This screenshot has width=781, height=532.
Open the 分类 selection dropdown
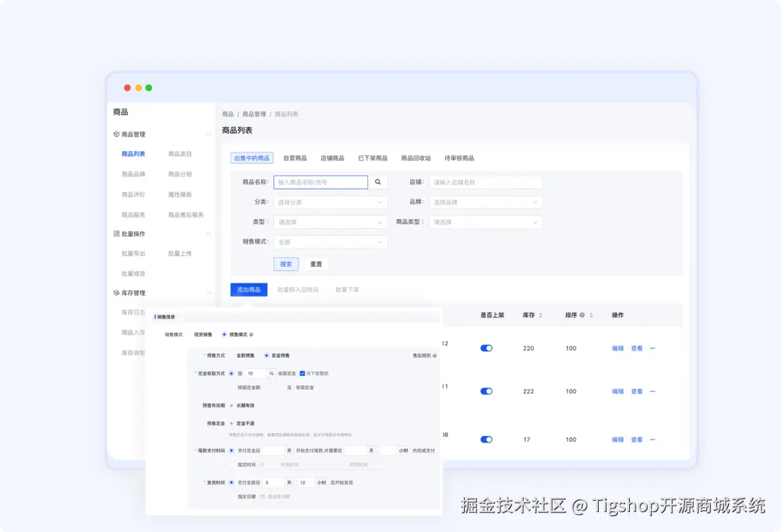[x=330, y=201]
